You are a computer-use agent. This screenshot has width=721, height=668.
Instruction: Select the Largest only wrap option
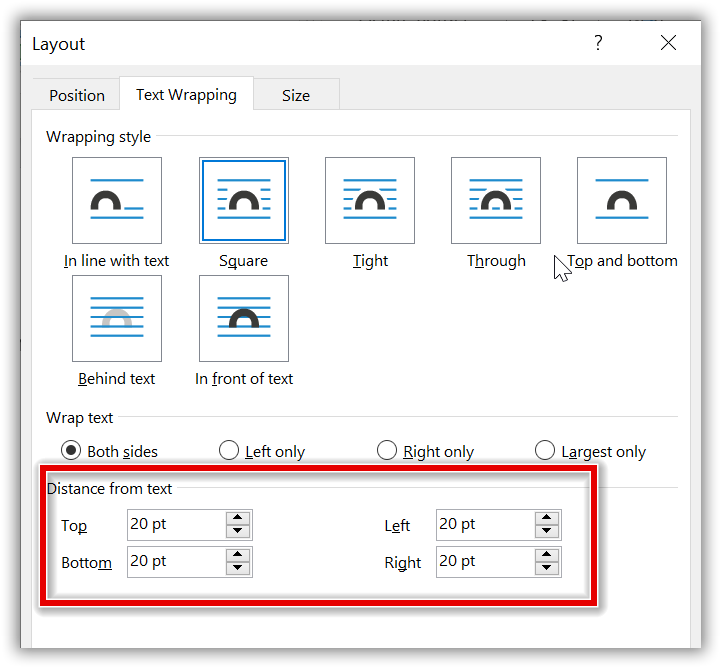coord(545,451)
